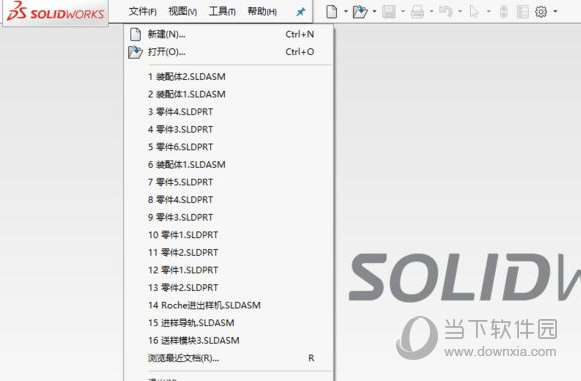The image size is (581, 381).
Task: Open Options via the gear icon
Action: tap(541, 11)
